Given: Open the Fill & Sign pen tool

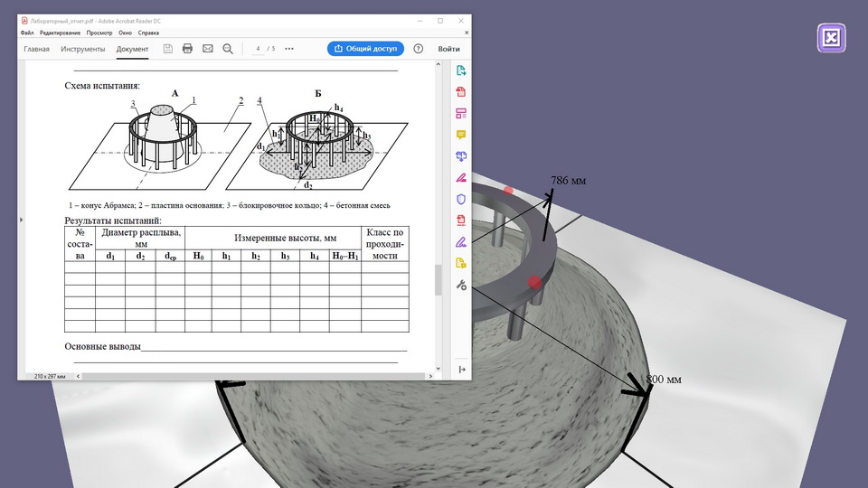Looking at the screenshot, I should coord(461,241).
